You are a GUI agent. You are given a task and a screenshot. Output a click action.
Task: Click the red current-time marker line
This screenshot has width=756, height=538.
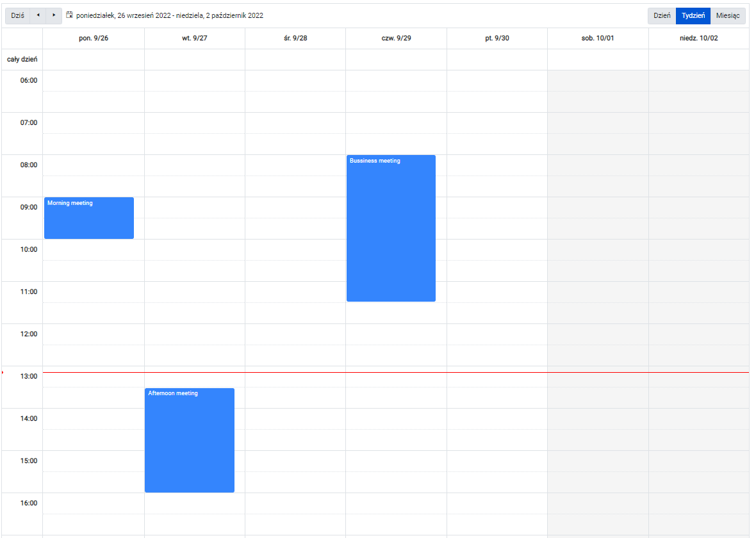[396, 372]
